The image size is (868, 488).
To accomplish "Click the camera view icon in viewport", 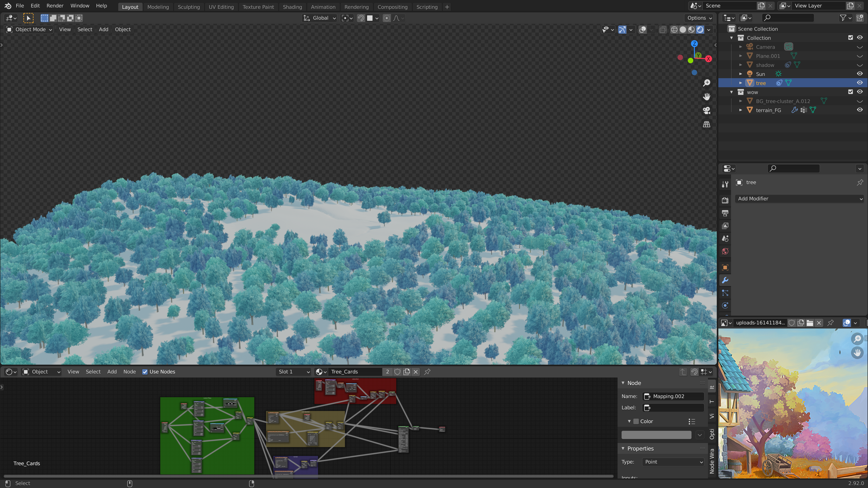I will pos(707,110).
